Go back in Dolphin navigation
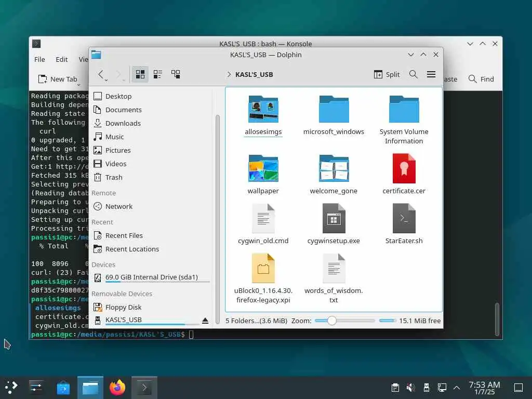 (100, 74)
